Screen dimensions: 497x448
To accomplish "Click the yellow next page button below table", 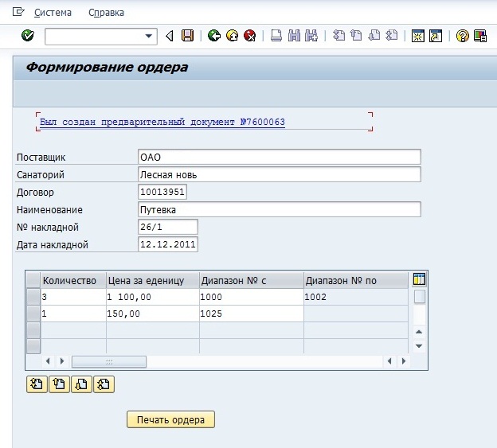I will [81, 384].
